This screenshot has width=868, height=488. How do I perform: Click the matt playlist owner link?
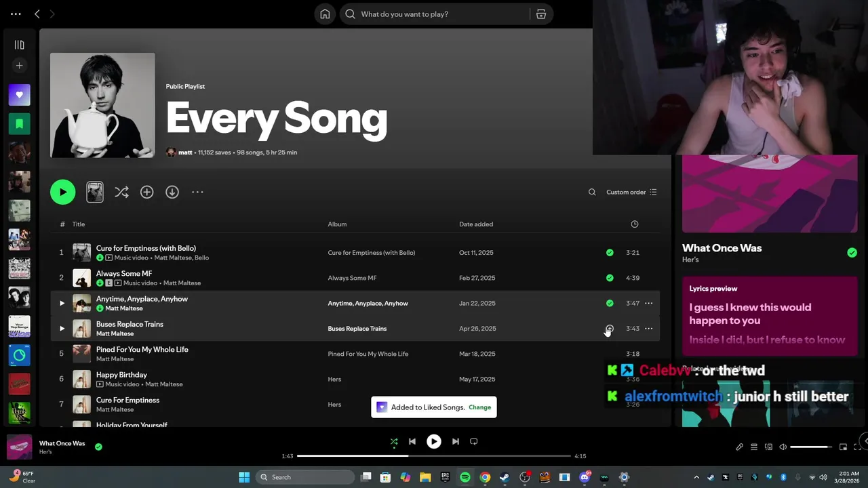185,152
